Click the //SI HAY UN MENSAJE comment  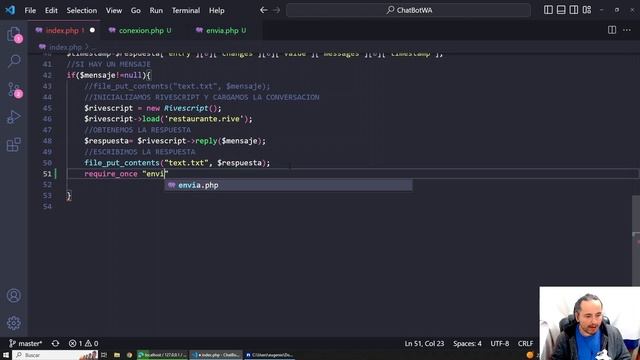point(109,64)
